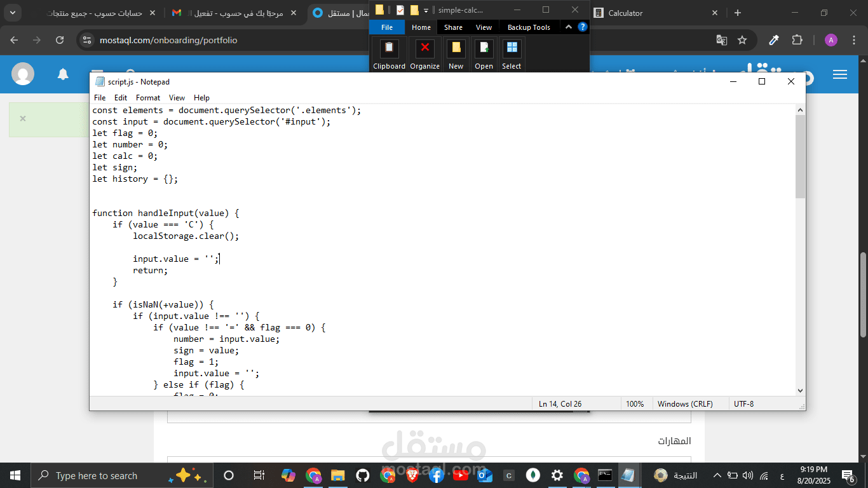Open the Customize Quick Access Toolbar dropdown
Screen dimensions: 868x488
pyautogui.click(x=426, y=10)
